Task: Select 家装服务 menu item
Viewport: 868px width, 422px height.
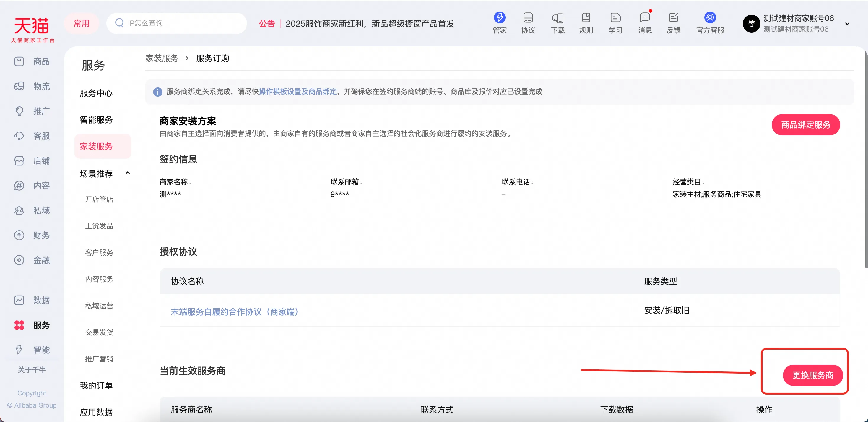Action: click(x=103, y=146)
